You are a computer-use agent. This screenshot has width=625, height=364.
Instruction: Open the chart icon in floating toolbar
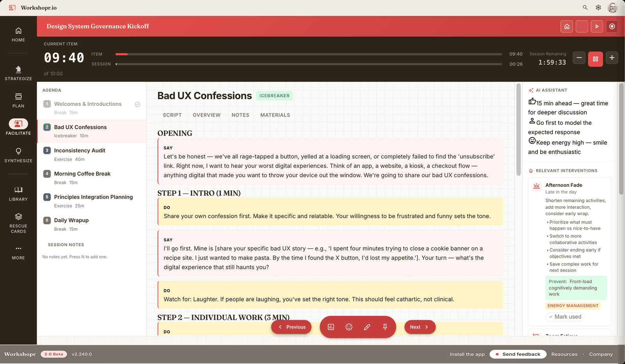coord(331,327)
